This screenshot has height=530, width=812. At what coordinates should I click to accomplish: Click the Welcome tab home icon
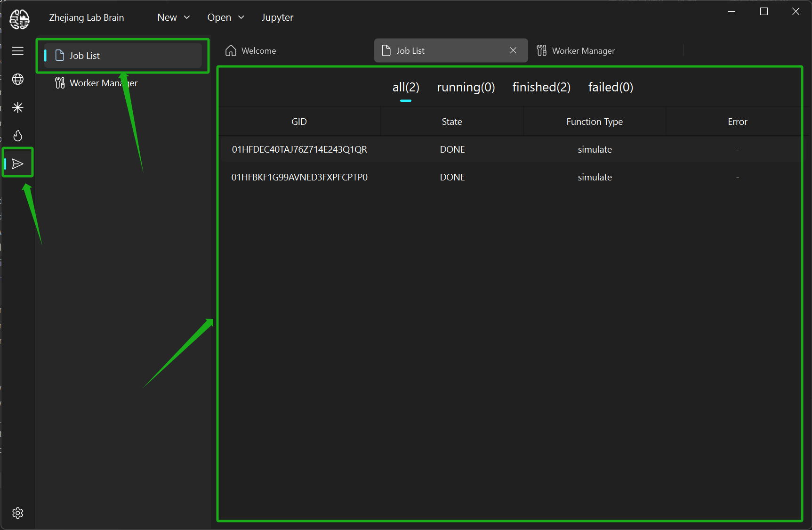click(231, 50)
